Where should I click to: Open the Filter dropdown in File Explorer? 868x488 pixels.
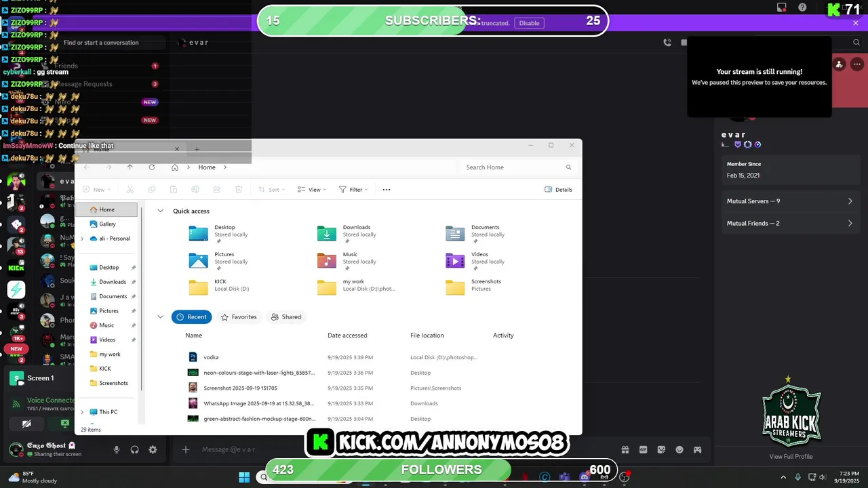[x=353, y=190]
